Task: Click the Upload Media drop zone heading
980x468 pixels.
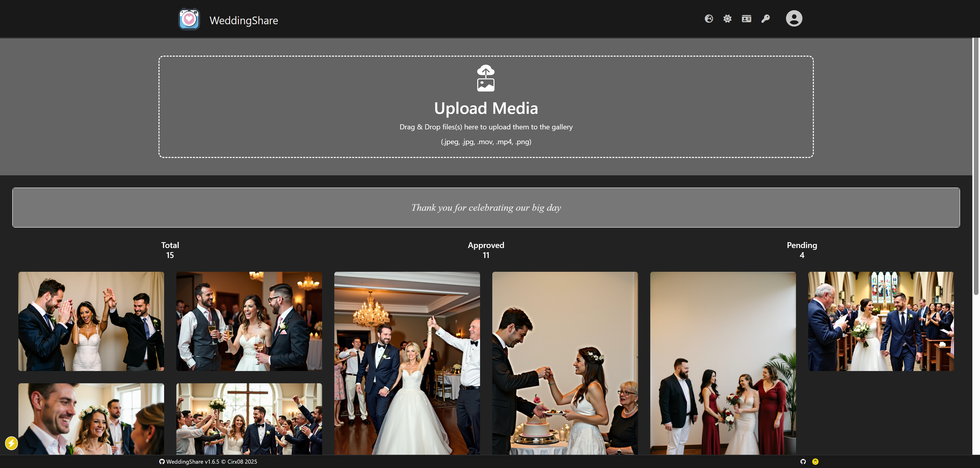Action: (x=486, y=108)
